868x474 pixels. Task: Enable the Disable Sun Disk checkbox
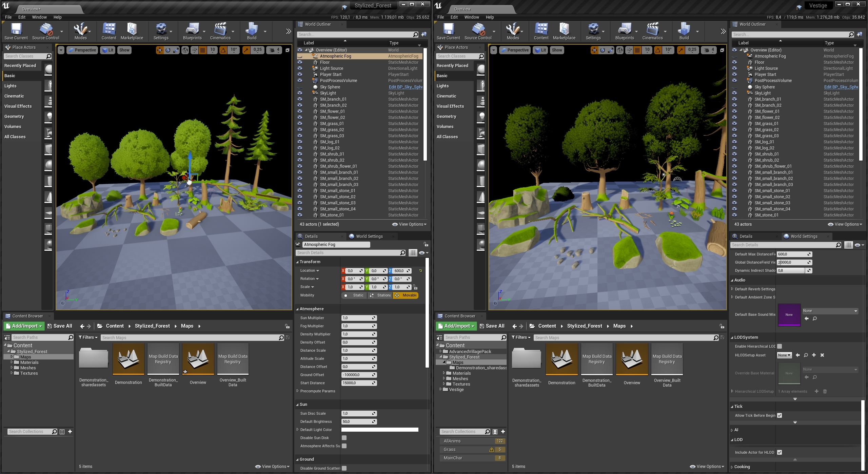click(344, 438)
